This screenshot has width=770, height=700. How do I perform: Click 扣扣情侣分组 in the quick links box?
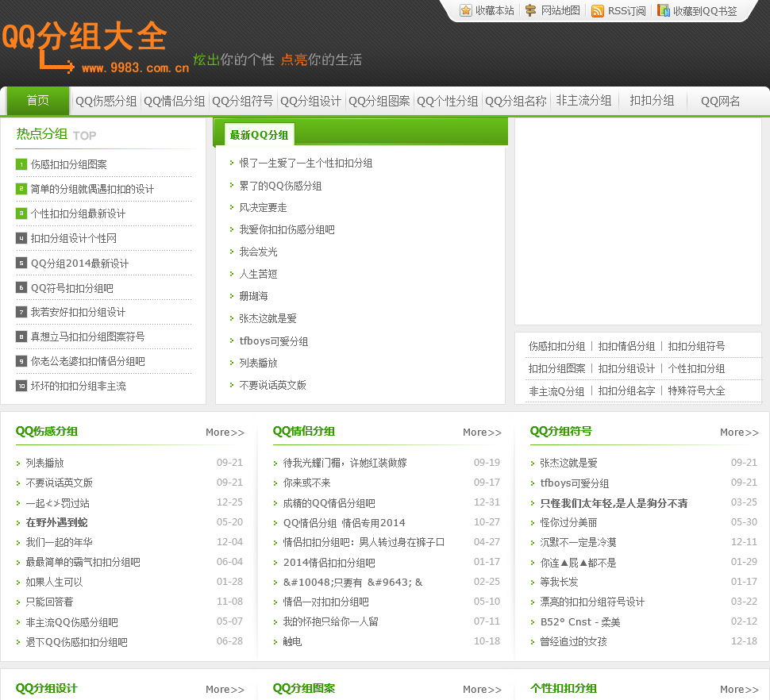626,347
